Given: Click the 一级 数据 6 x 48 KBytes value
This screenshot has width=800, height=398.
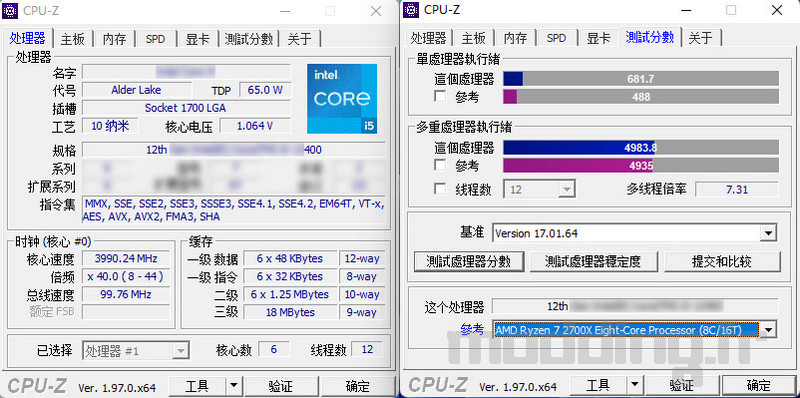Looking at the screenshot, I should click(290, 259).
